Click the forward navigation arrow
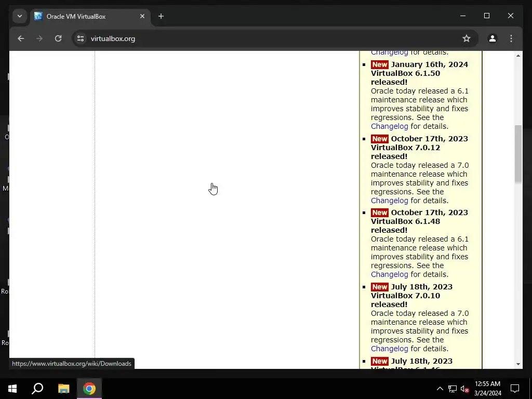The width and height of the screenshot is (532, 399). [x=39, y=38]
